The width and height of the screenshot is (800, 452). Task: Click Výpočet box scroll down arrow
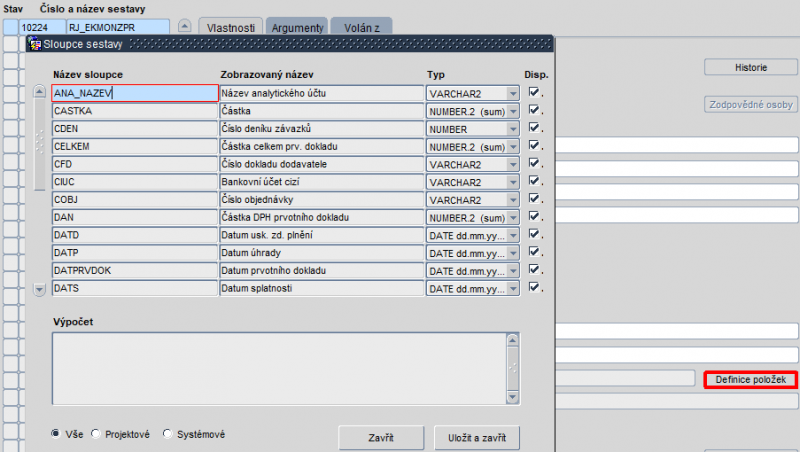(x=513, y=397)
